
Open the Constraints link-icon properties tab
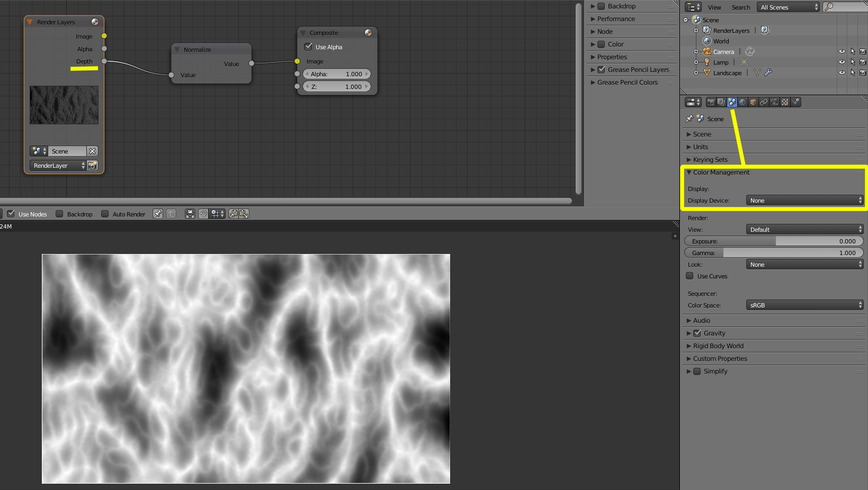[764, 102]
